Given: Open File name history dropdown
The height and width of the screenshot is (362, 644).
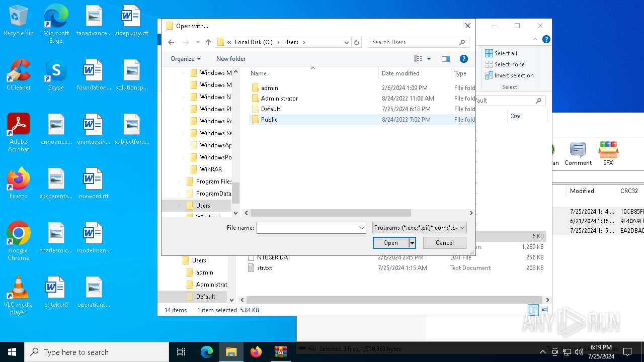Looking at the screenshot, I should 361,228.
